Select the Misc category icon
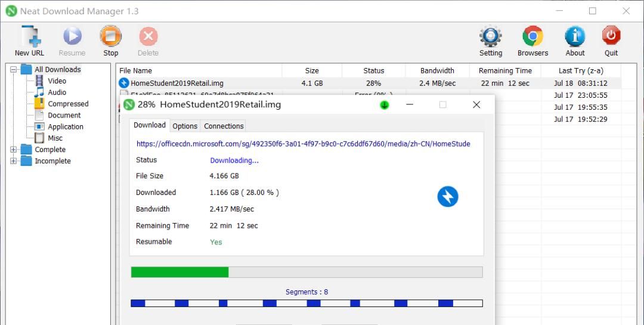This screenshot has height=325, width=644. click(x=39, y=138)
